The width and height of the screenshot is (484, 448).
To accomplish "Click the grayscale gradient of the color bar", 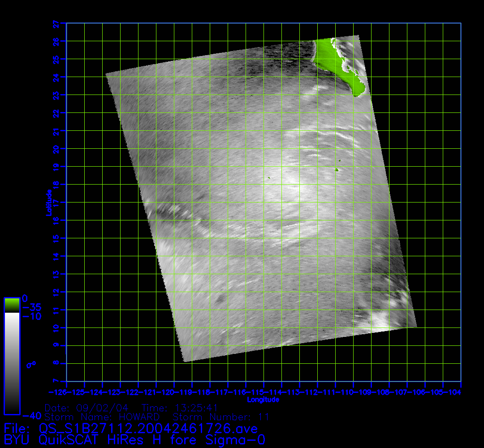I will (12, 363).
